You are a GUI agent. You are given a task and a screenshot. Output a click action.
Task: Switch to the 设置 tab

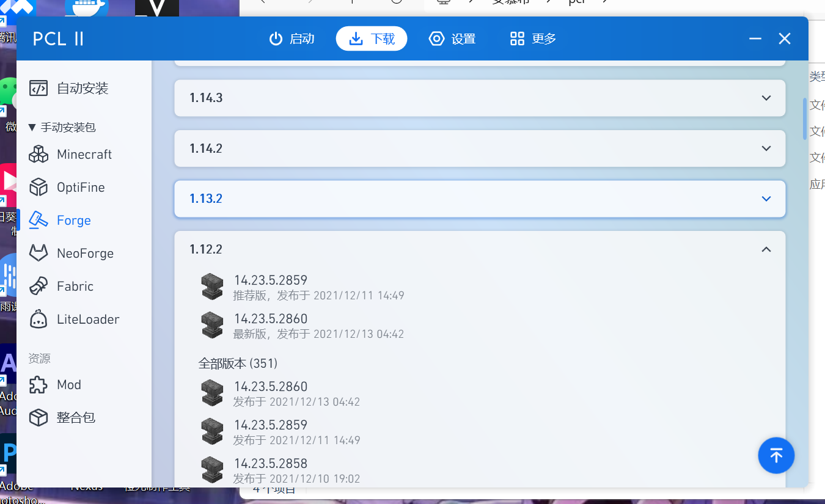click(452, 39)
